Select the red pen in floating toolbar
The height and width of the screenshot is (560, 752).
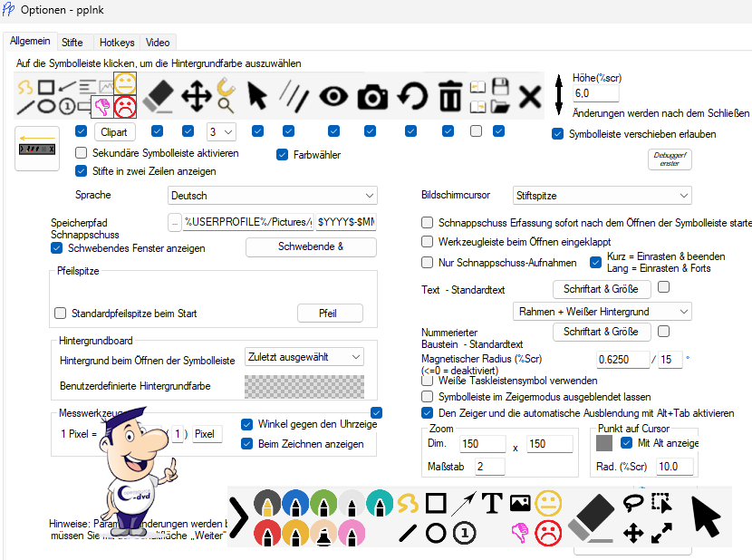pos(265,533)
